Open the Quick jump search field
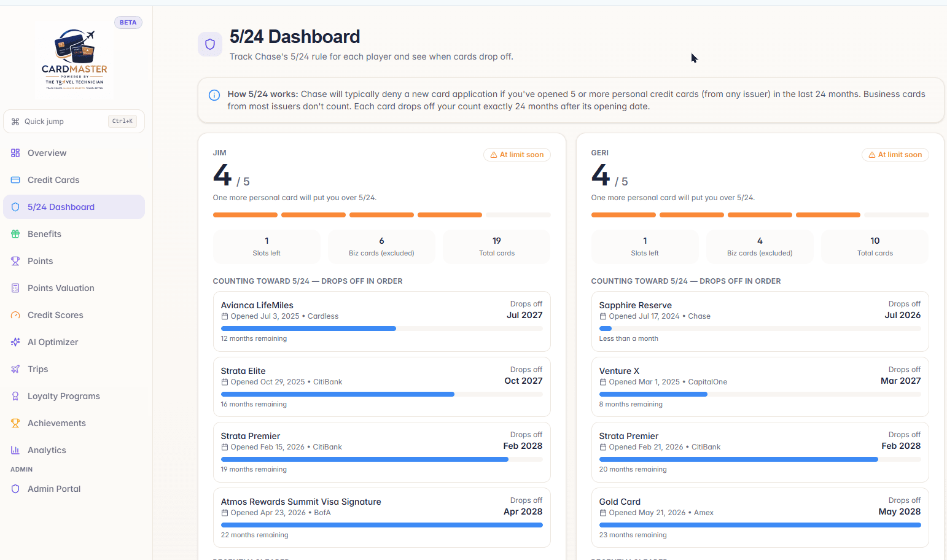This screenshot has width=947, height=560. [74, 122]
